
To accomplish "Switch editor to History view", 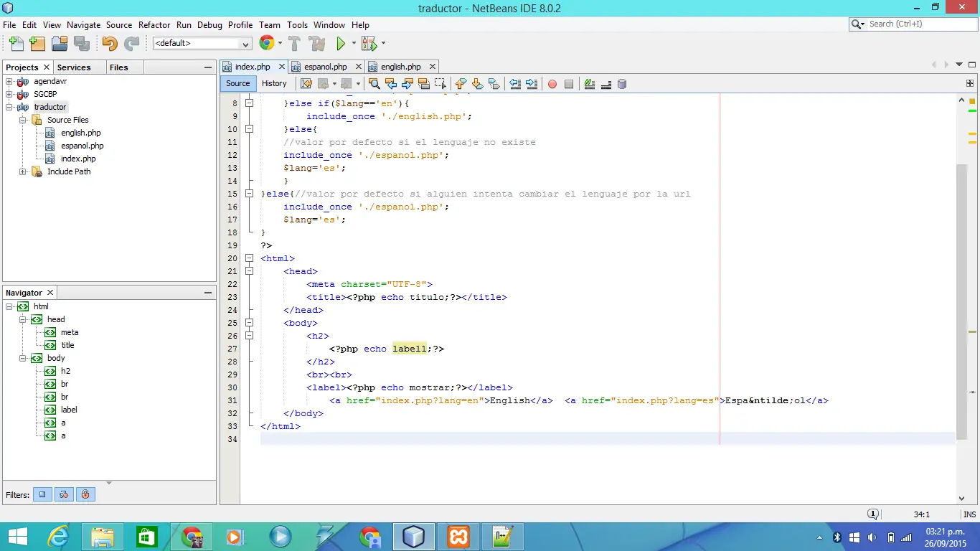I will (274, 83).
